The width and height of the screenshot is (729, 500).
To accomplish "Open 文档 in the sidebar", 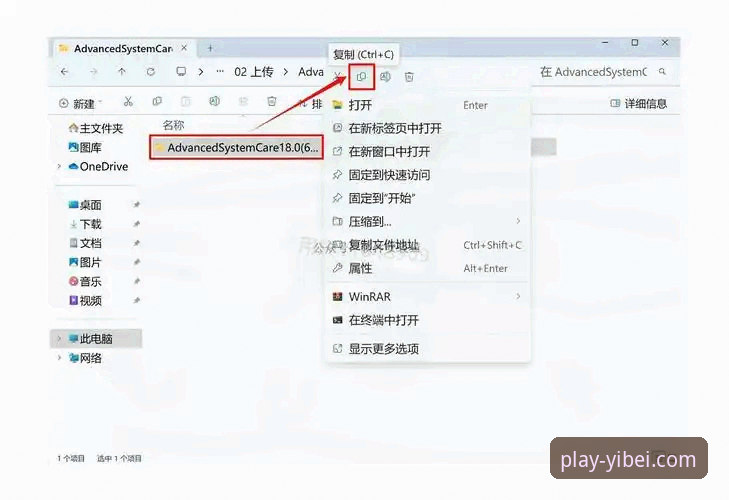I will [x=85, y=243].
